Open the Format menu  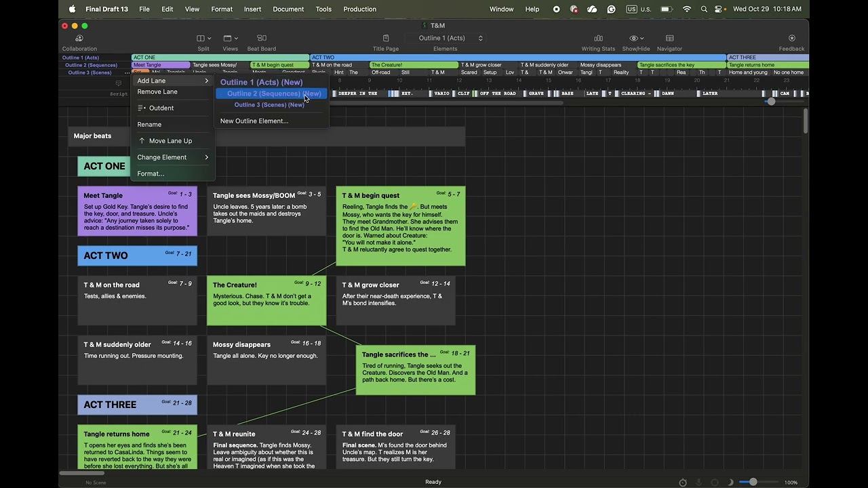point(222,9)
